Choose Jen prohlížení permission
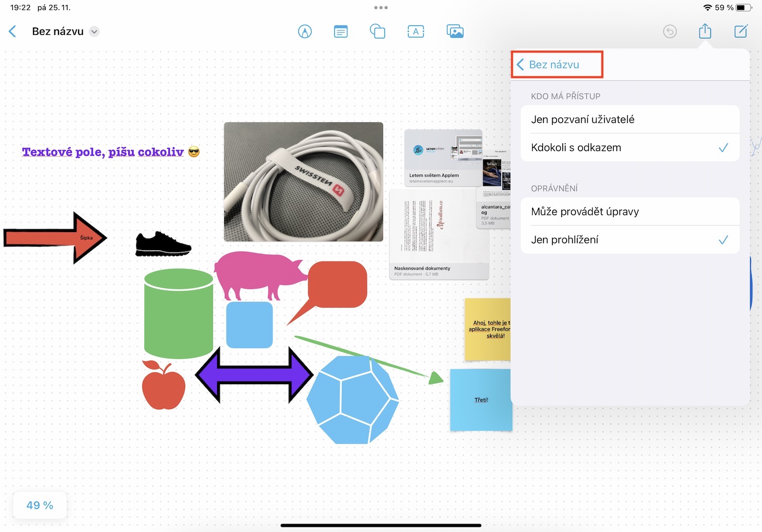The height and width of the screenshot is (532, 762). click(x=630, y=239)
